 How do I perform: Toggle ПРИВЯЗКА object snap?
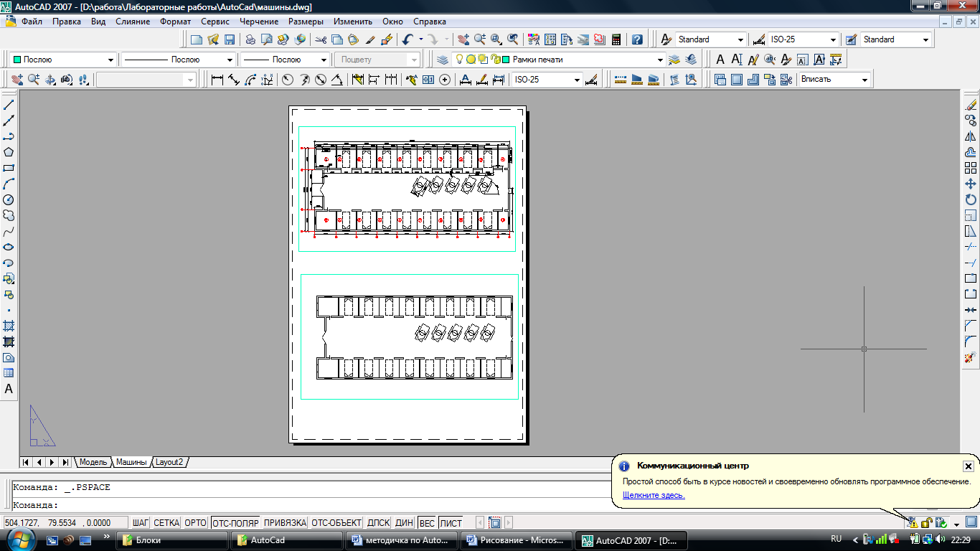click(x=285, y=523)
